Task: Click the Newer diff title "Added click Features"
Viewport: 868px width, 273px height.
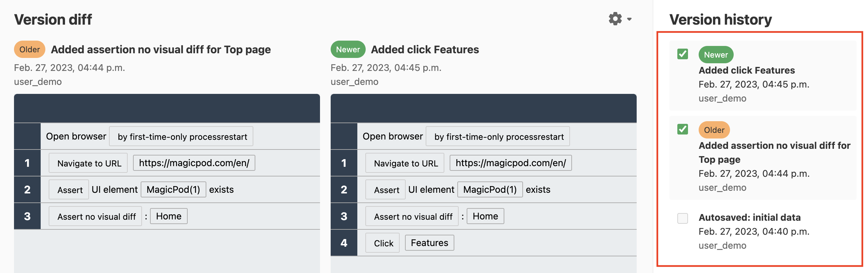Action: pyautogui.click(x=425, y=50)
